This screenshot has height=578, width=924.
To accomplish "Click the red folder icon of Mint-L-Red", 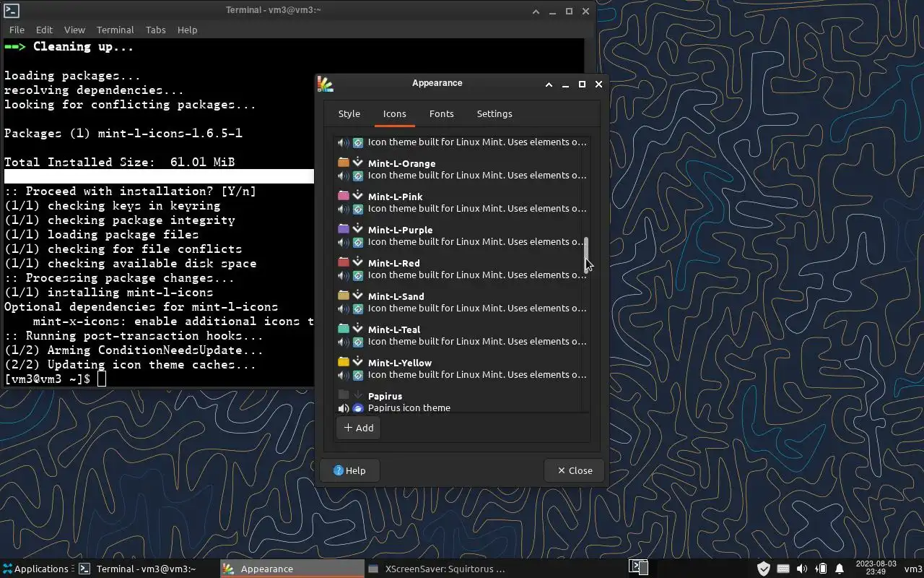I will pos(344,262).
